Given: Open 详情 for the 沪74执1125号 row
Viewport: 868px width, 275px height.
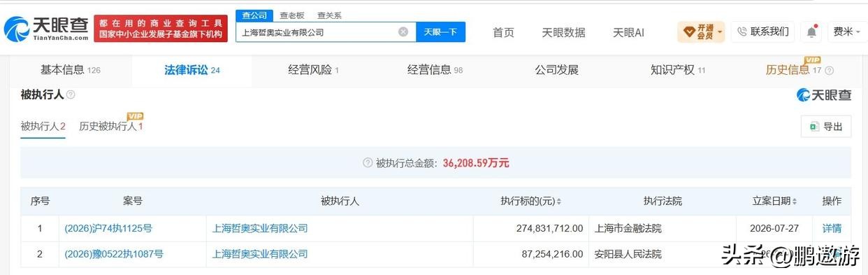Looking at the screenshot, I should pos(832,228).
